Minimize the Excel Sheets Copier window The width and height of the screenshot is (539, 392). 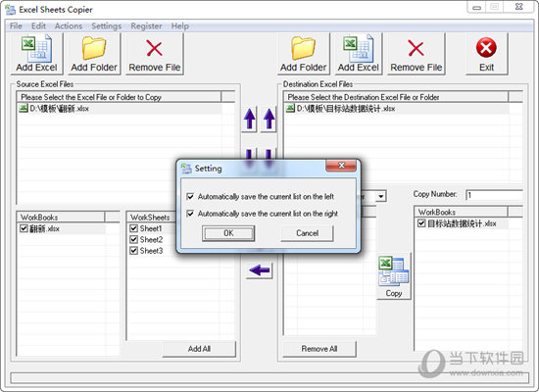pos(476,7)
